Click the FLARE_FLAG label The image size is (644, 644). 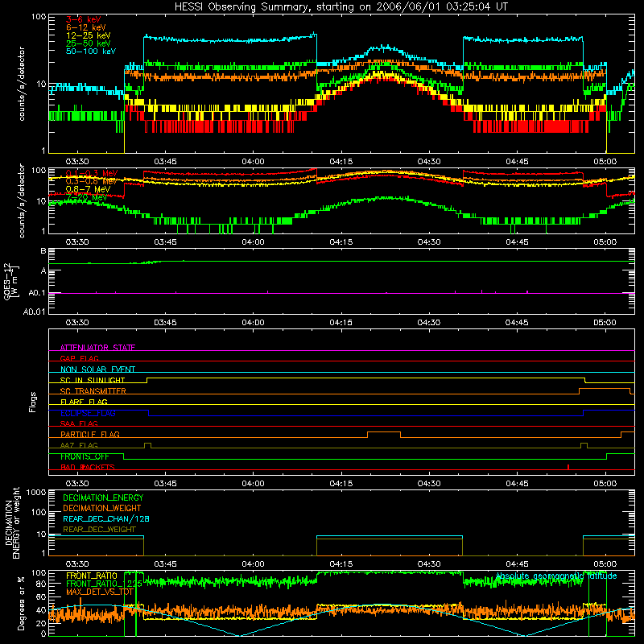[84, 402]
